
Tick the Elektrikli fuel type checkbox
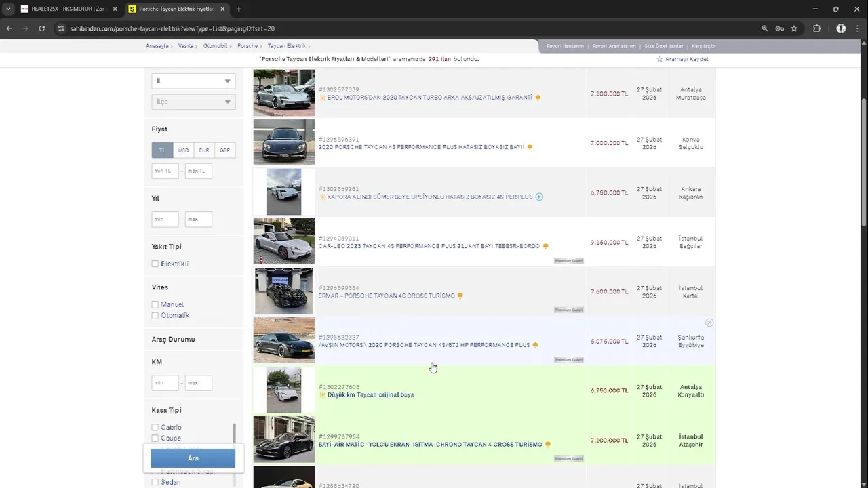pyautogui.click(x=155, y=264)
